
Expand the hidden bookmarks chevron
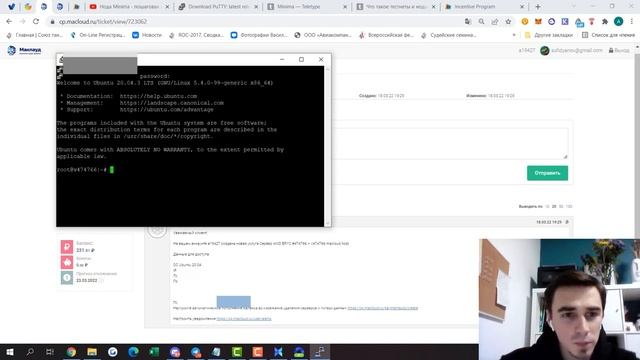pos(514,35)
